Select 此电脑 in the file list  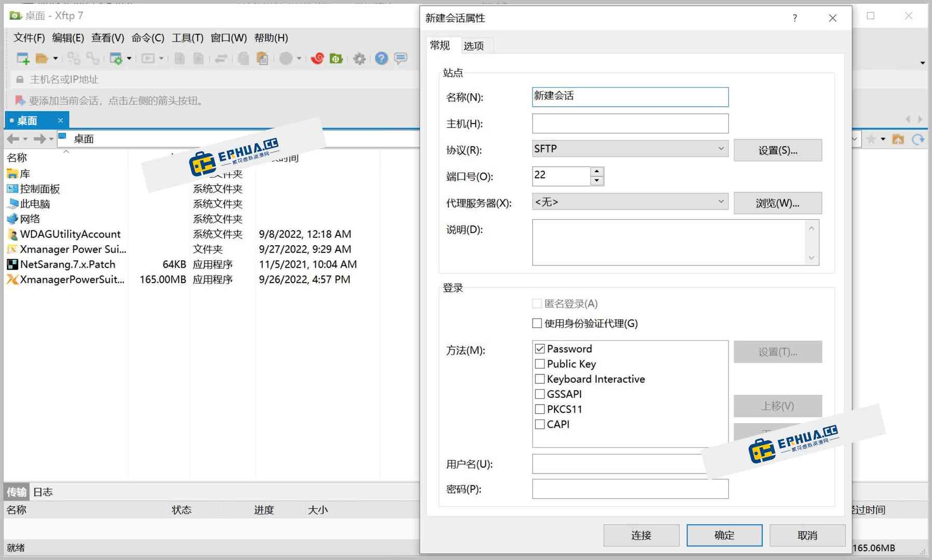point(29,204)
